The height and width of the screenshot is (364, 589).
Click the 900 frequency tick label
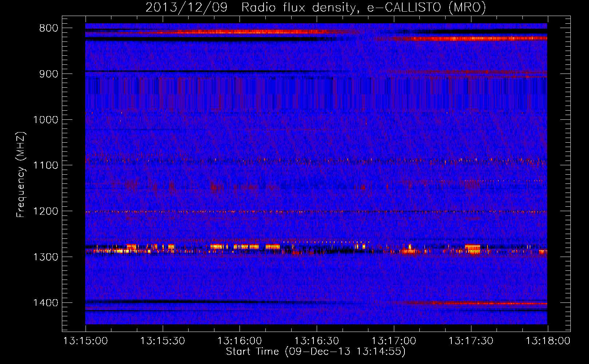click(49, 74)
